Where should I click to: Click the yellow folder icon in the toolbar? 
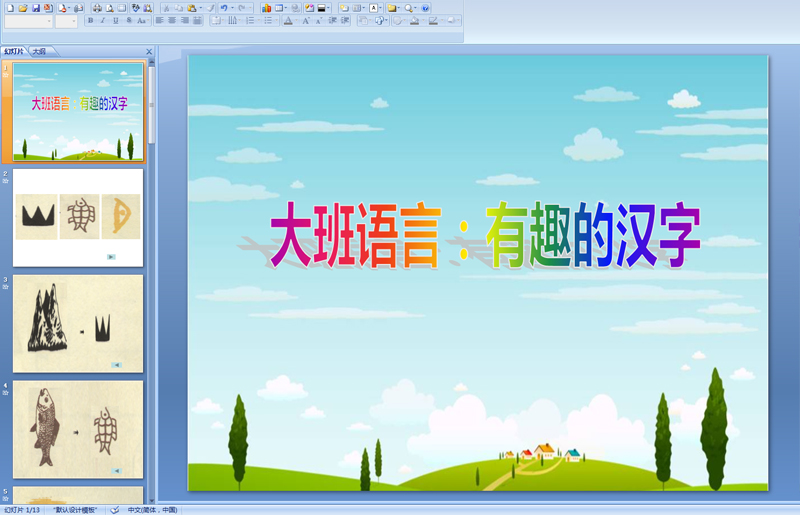pos(392,8)
